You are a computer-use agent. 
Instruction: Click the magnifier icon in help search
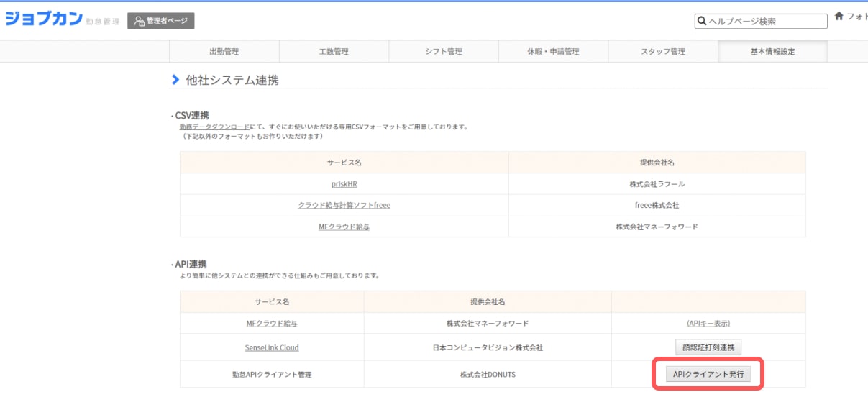[701, 22]
